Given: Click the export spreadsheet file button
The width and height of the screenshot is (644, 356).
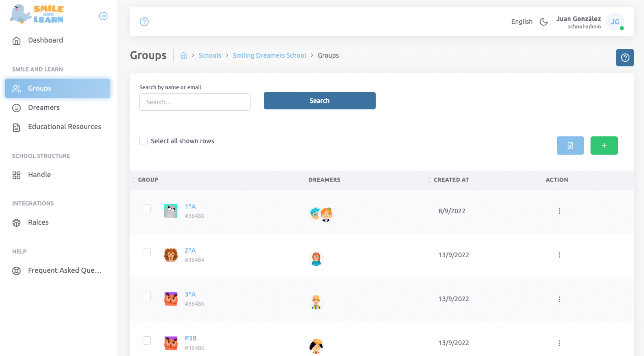Looking at the screenshot, I should click(570, 146).
